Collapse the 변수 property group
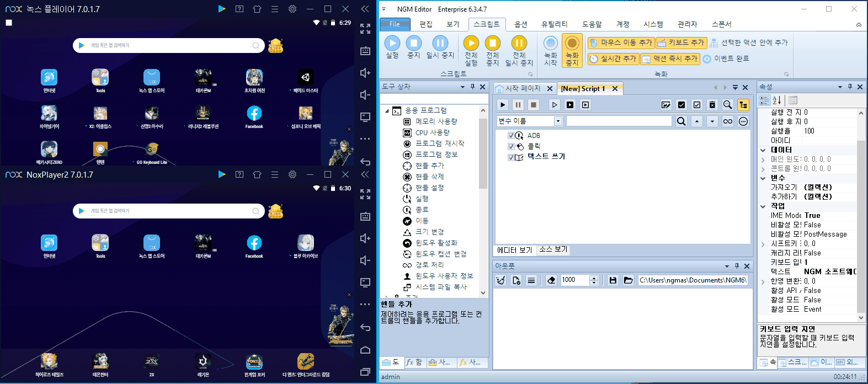 [763, 178]
